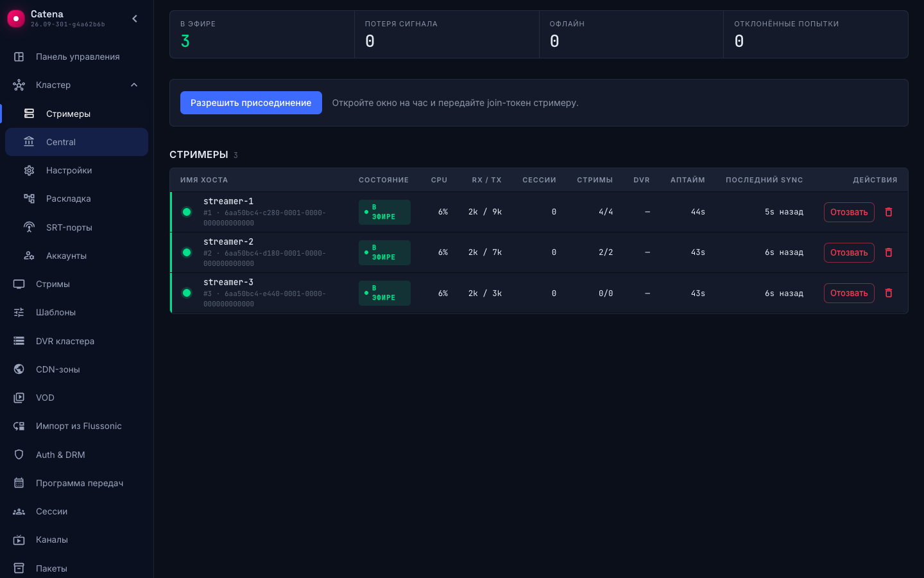
Task: Revoke streamer-1 with the Отозвать button
Action: 849,212
